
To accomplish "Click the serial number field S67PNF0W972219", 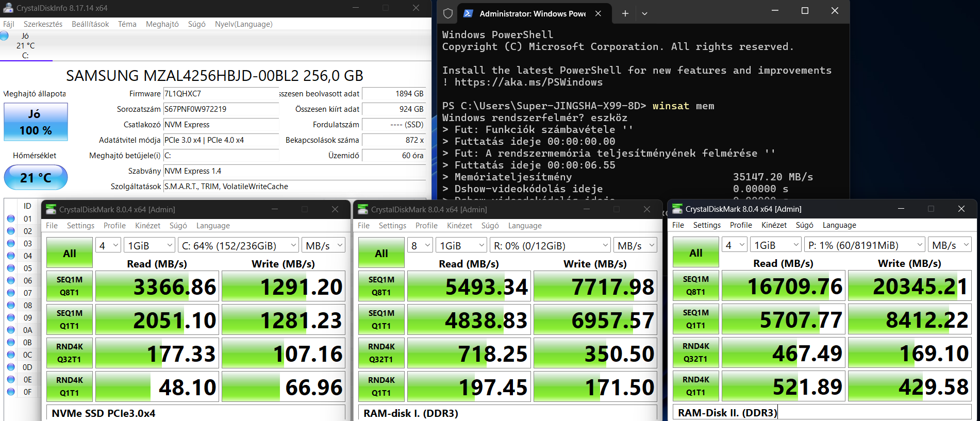I will pyautogui.click(x=221, y=109).
